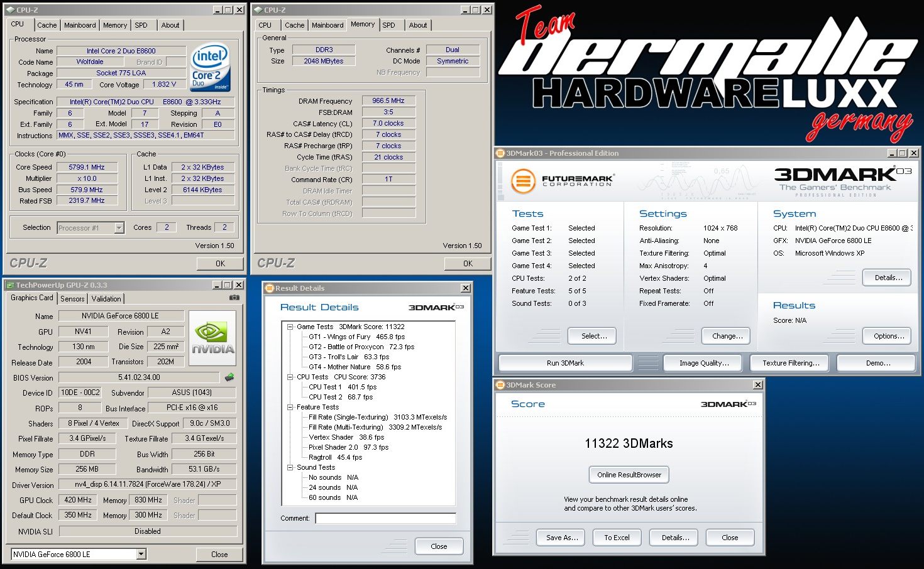The image size is (924, 569).
Task: Open Image Quality settings button
Action: point(704,363)
